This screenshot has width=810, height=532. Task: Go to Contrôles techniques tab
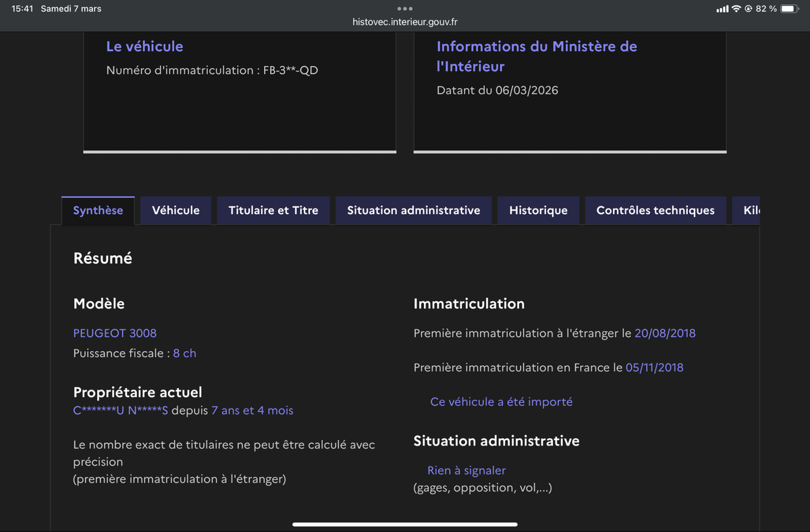tap(655, 211)
